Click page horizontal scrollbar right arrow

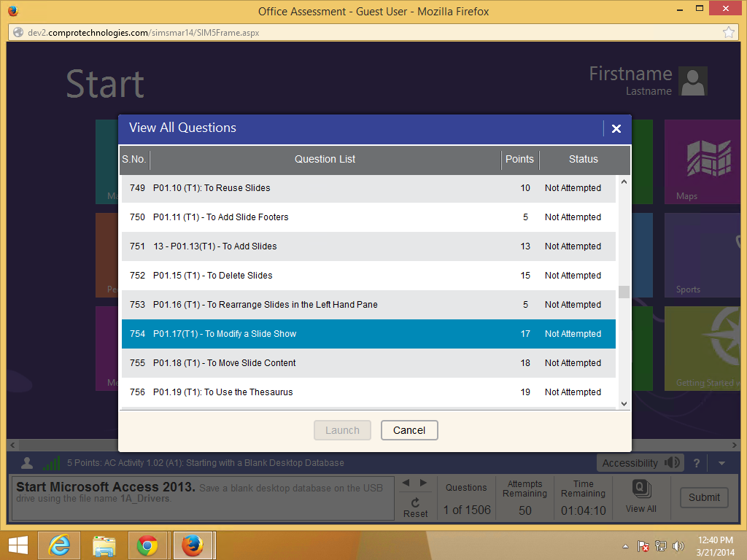coord(734,446)
